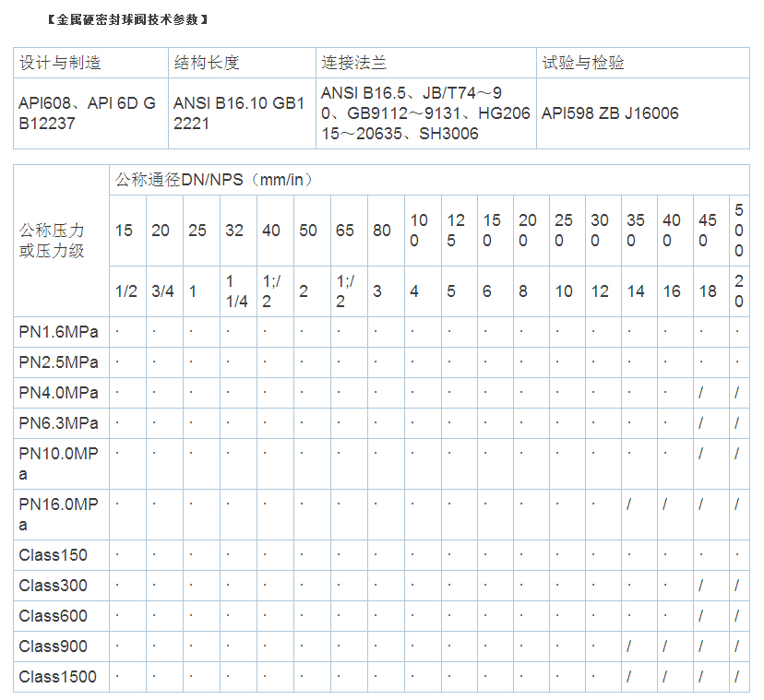The image size is (764, 700).
Task: Click the 公称通径DN/NPS（mm/in） header
Action: (214, 180)
